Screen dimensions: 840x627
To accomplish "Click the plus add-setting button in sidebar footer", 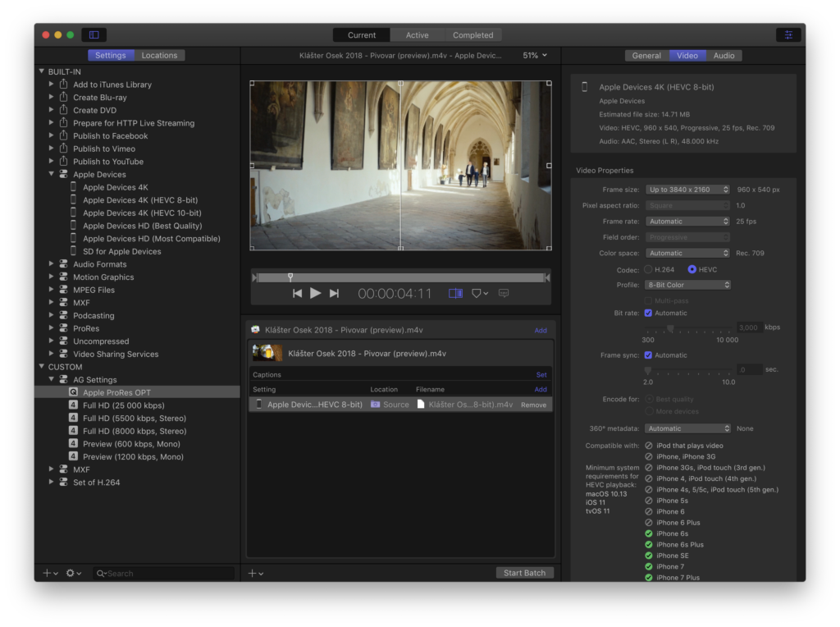I will point(50,573).
